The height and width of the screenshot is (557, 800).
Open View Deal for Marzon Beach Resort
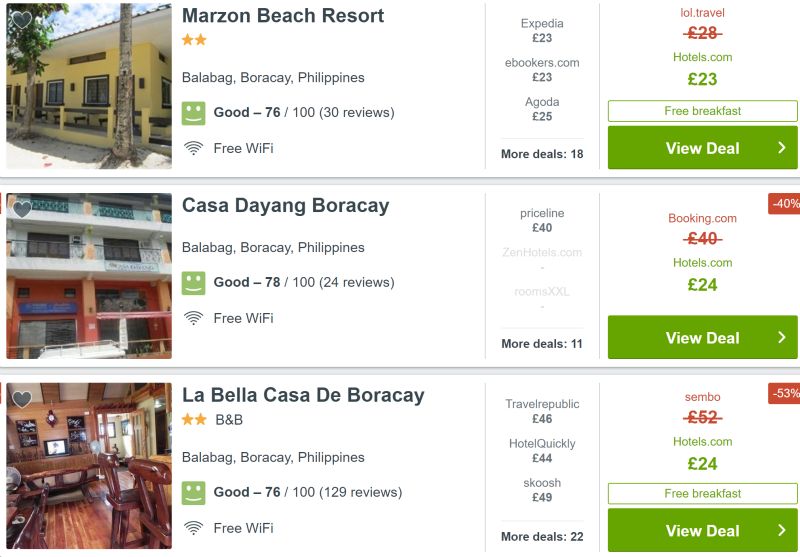pos(703,148)
